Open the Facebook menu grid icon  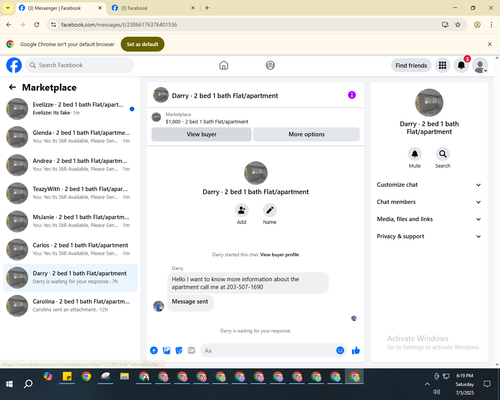coord(442,65)
